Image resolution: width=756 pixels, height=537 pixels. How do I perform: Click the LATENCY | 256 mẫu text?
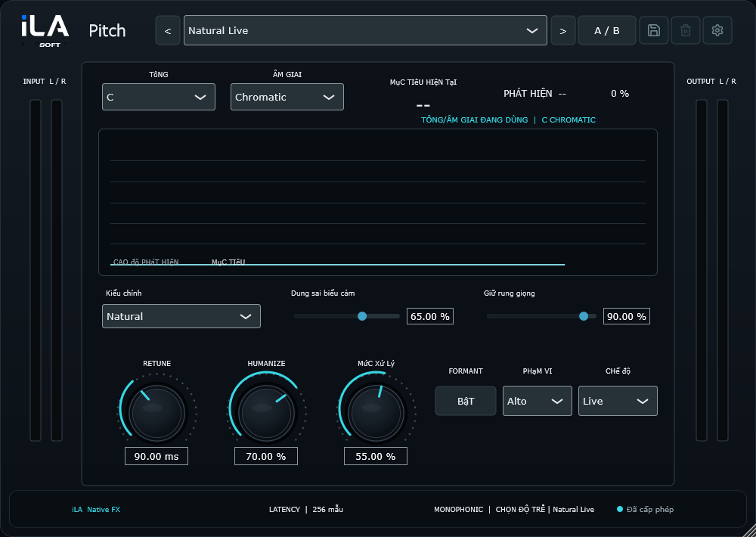[x=306, y=509]
